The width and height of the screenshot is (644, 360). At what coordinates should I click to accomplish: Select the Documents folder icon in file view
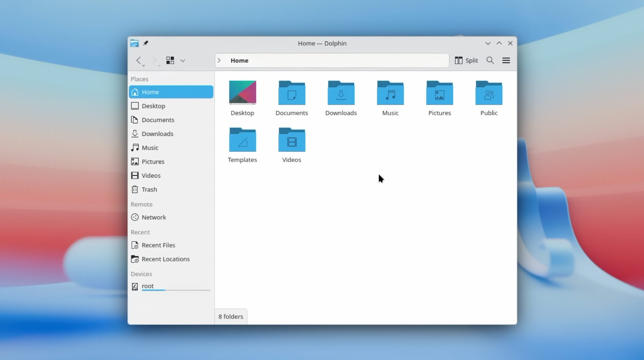coord(292,92)
